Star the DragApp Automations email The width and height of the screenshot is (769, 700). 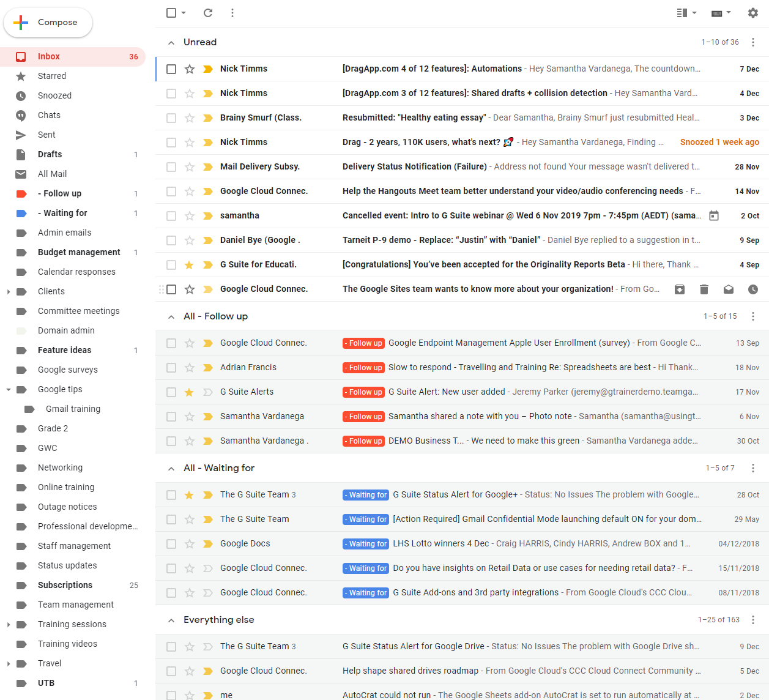190,69
